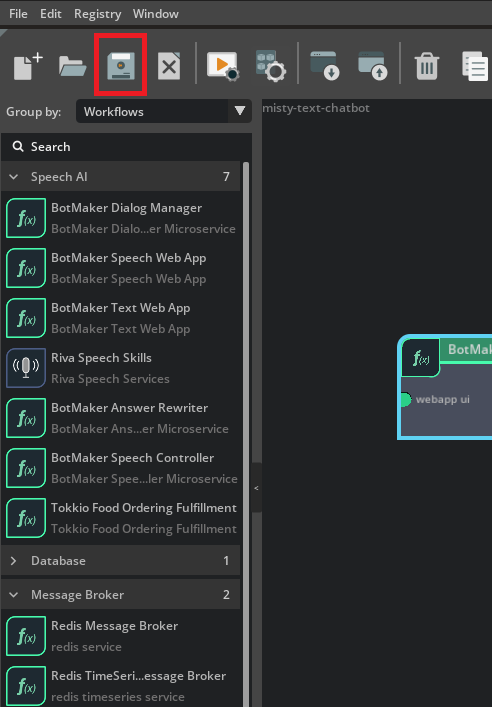This screenshot has width=492, height=707.
Task: Click the webapp ui green port
Action: coord(405,399)
